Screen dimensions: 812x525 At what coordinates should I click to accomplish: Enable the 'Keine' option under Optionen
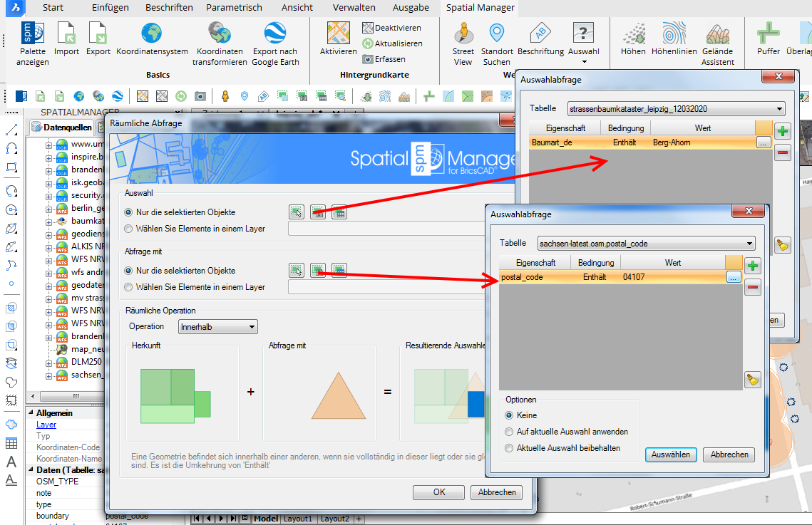(508, 415)
